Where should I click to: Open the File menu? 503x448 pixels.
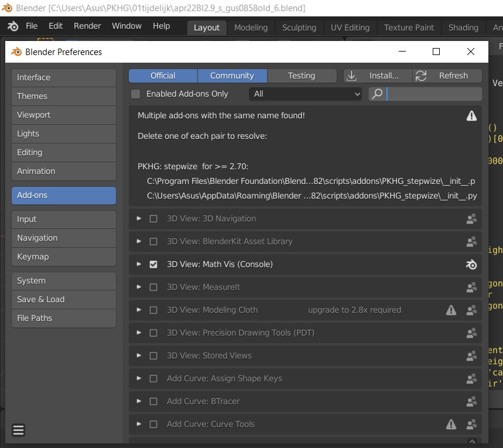32,26
